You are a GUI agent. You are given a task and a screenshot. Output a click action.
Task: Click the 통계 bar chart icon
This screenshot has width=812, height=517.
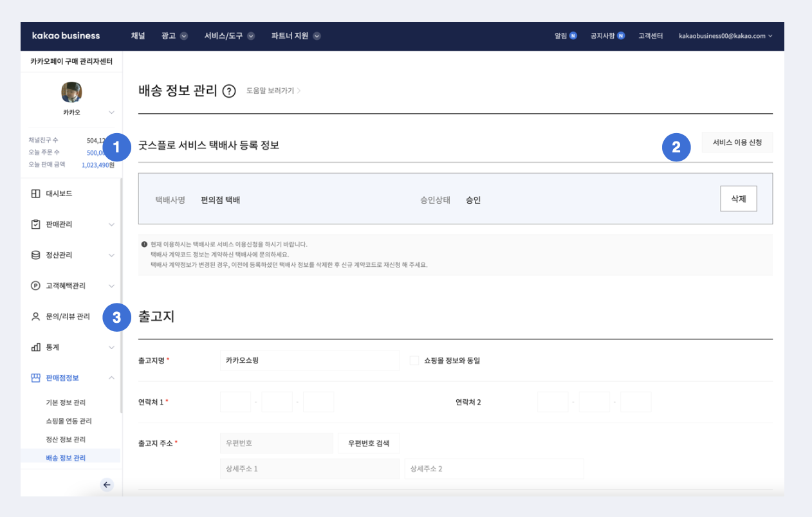36,347
